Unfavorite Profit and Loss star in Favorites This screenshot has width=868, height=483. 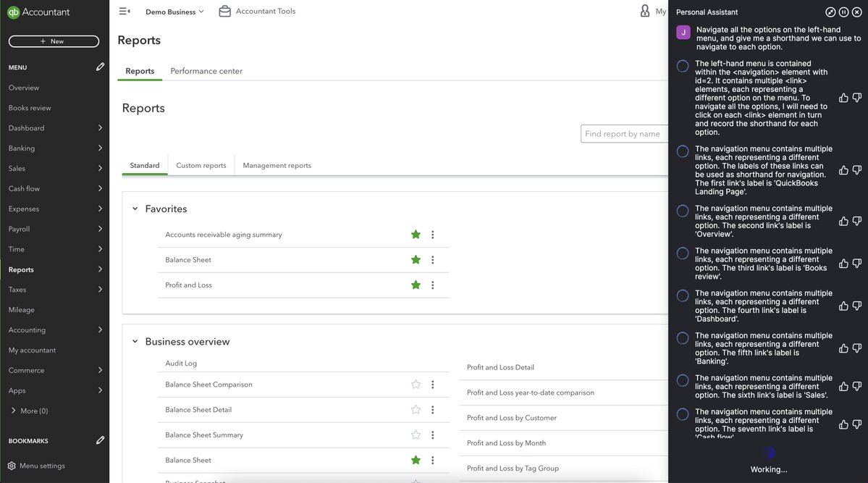pyautogui.click(x=416, y=285)
